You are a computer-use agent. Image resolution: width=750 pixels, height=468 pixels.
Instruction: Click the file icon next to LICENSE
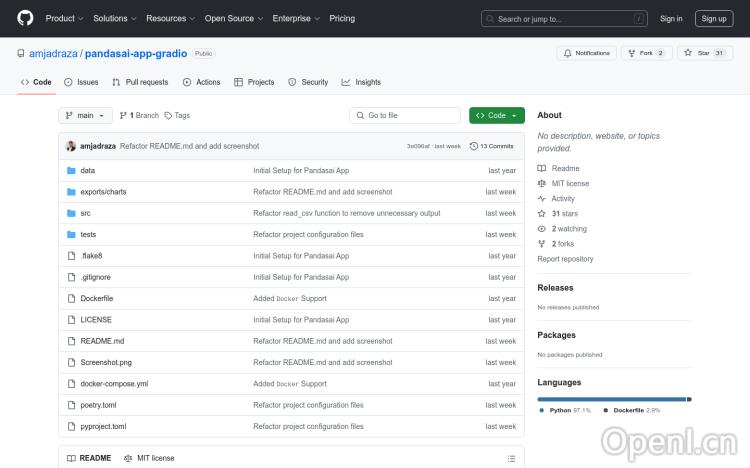71,320
